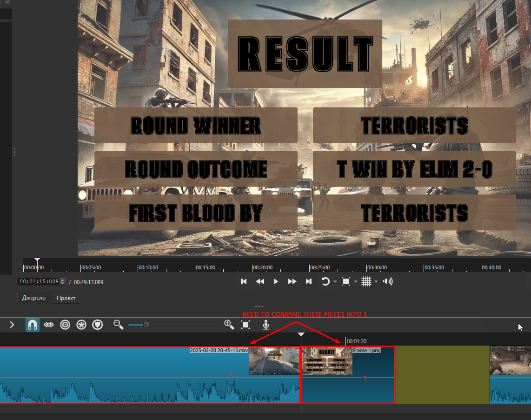The width and height of the screenshot is (531, 420).
Task: Toggle timeline snapping magnet icon
Action: coord(33,325)
